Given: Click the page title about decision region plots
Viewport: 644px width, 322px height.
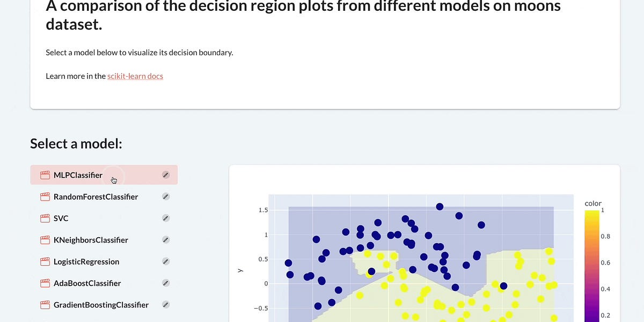Looking at the screenshot, I should (x=303, y=15).
